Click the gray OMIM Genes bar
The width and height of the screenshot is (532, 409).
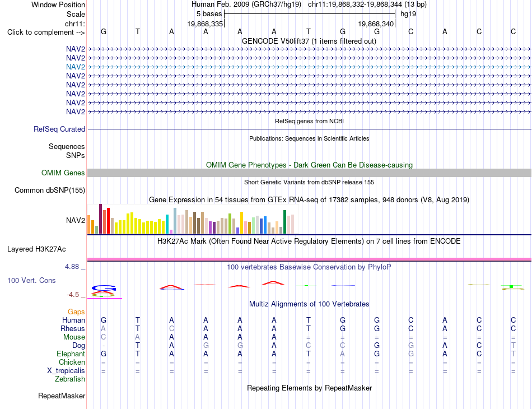point(309,173)
